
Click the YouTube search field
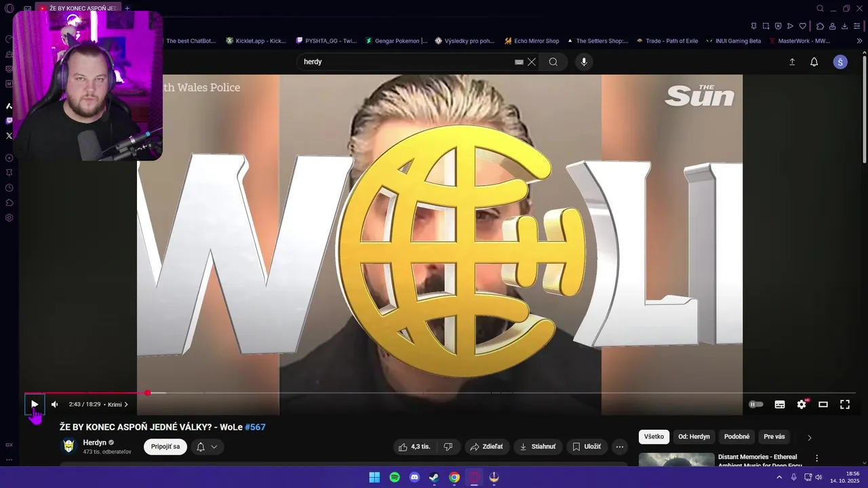coord(406,62)
